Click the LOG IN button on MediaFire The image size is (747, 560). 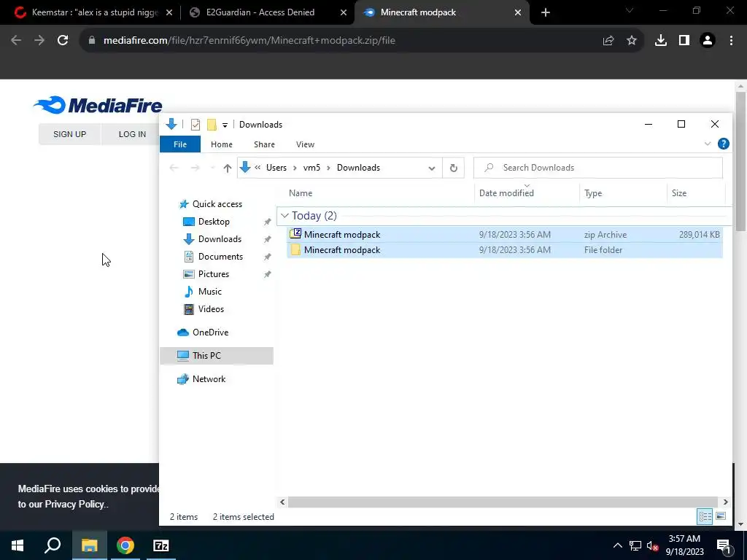click(132, 134)
